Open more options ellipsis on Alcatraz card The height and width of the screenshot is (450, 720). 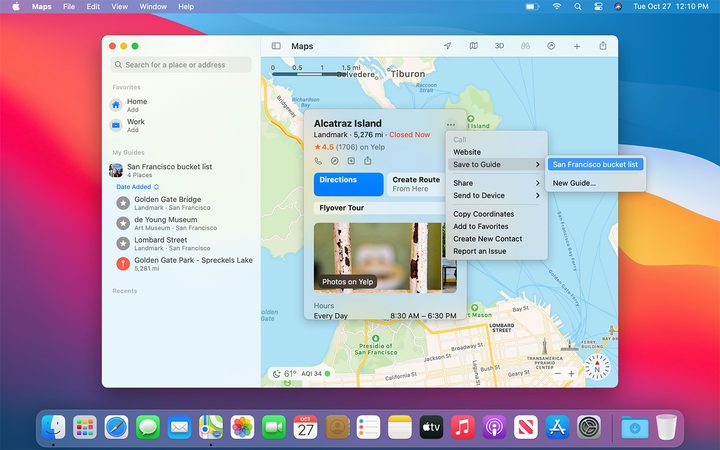(450, 124)
